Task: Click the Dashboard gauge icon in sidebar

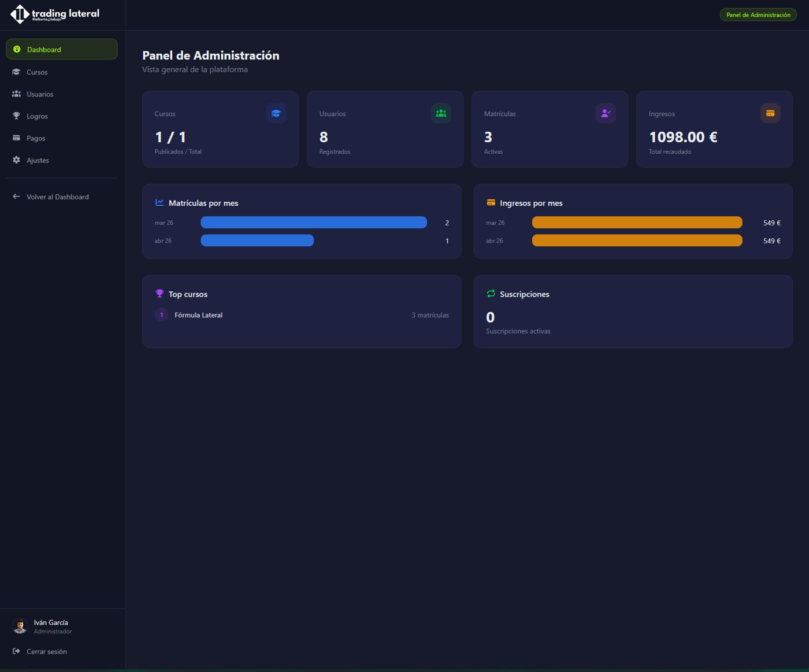Action: (17, 49)
